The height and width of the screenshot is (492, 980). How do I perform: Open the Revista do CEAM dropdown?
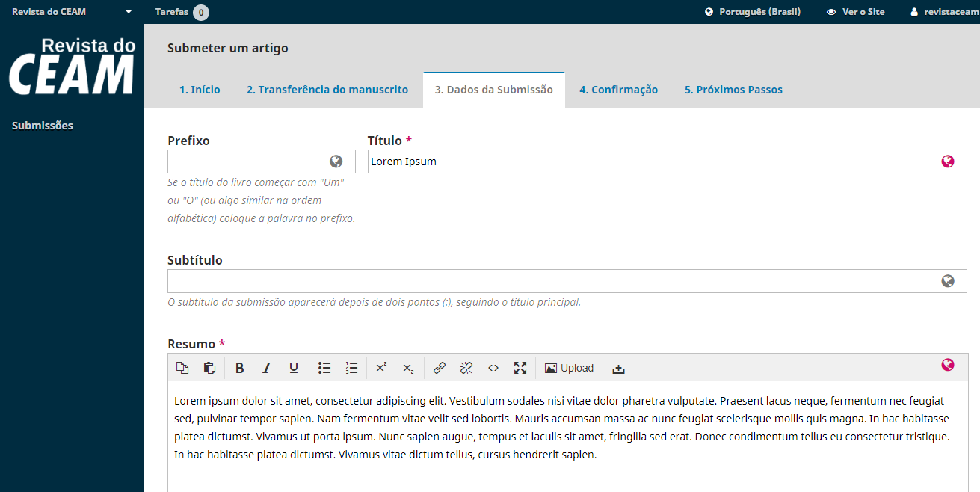pyautogui.click(x=72, y=12)
